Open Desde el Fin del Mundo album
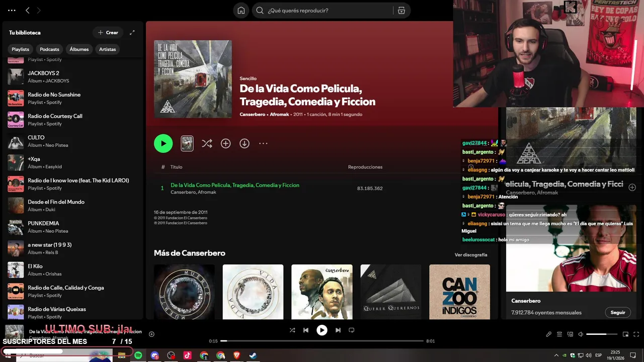The width and height of the screenshot is (644, 362). tap(73, 205)
